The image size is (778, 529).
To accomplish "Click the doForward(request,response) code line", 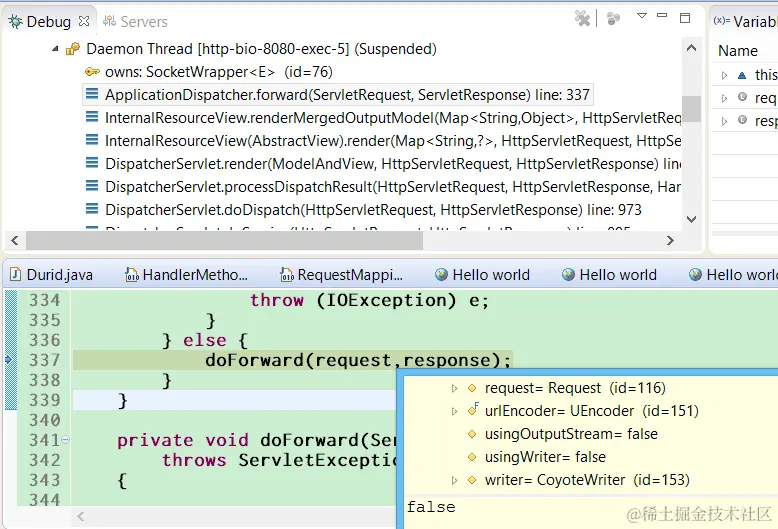I will pos(358,360).
